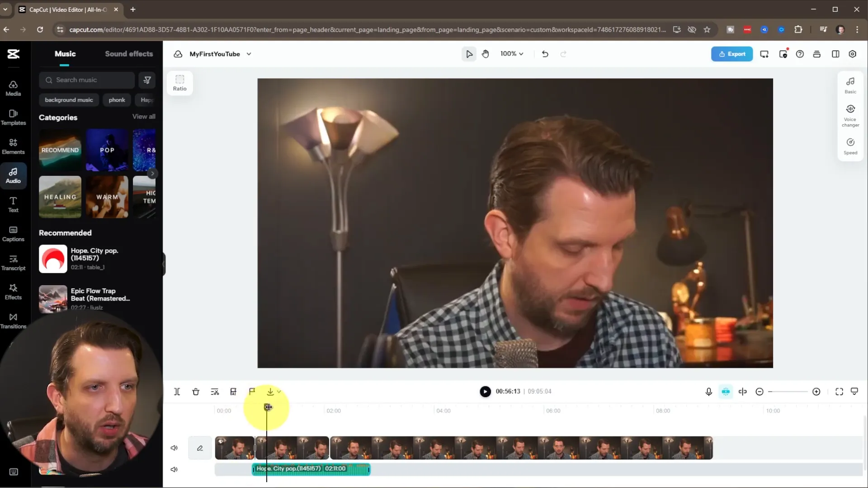Switch to the Sound effects tab
This screenshot has height=488, width=868.
(x=129, y=54)
